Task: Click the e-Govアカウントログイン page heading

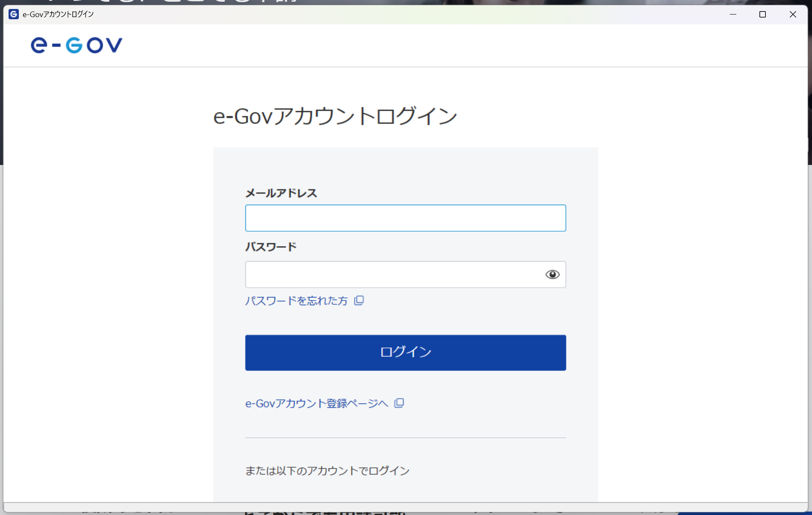Action: pyautogui.click(x=335, y=116)
